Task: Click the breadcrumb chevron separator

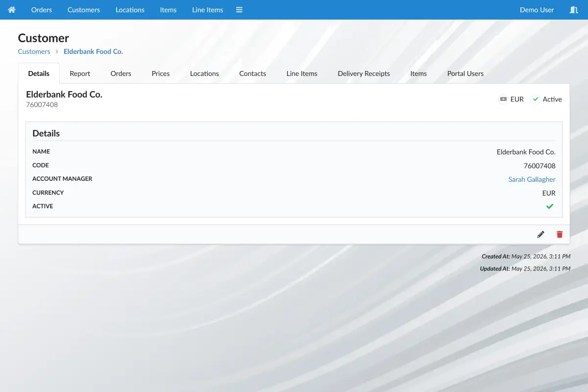Action: click(x=57, y=51)
